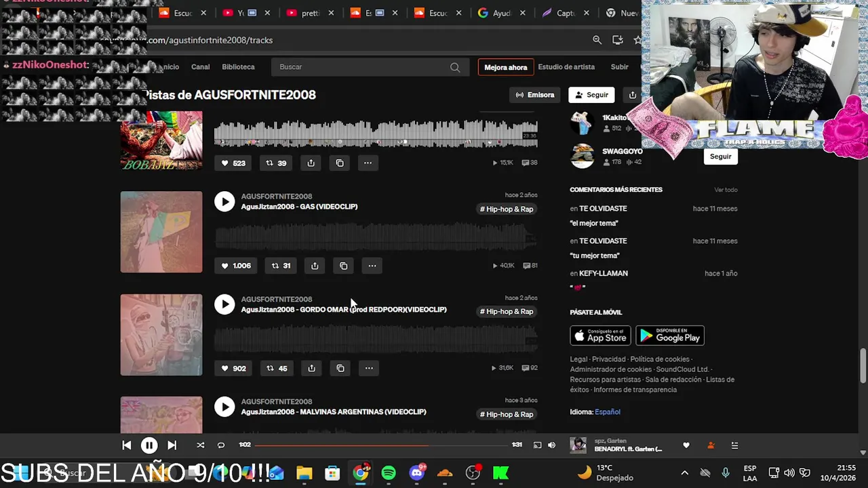Follow SWAGGOYO with the Seguir button
Viewport: 868px width, 488px height.
pyautogui.click(x=721, y=156)
